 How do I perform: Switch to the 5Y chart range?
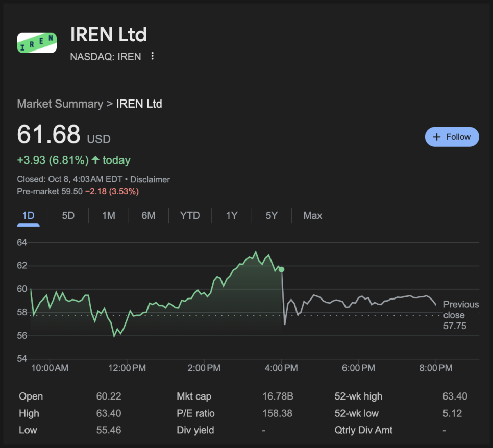coord(272,216)
